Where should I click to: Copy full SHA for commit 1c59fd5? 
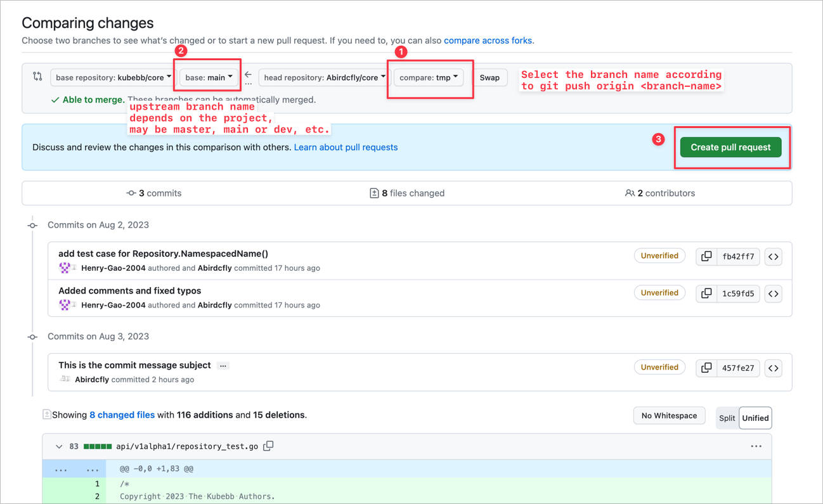[x=706, y=294]
